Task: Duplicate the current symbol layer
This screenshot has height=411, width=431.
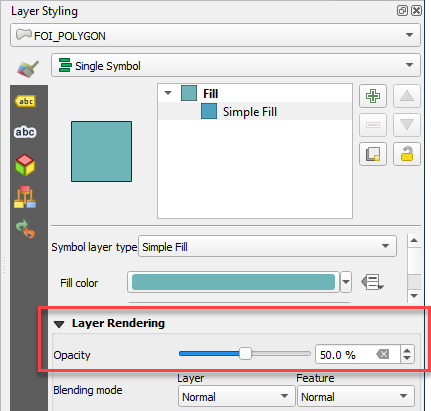Action: pos(373,154)
